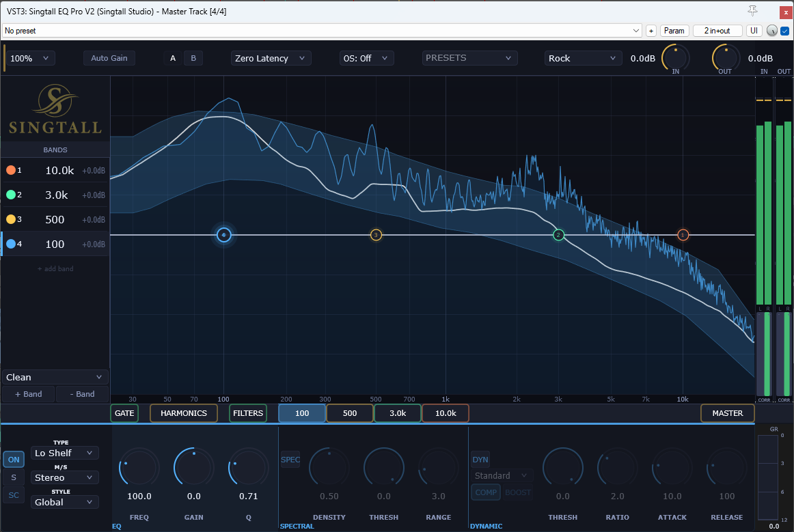Click the spectral THRESH knob
Screen dimensions: 794x532
point(384,468)
